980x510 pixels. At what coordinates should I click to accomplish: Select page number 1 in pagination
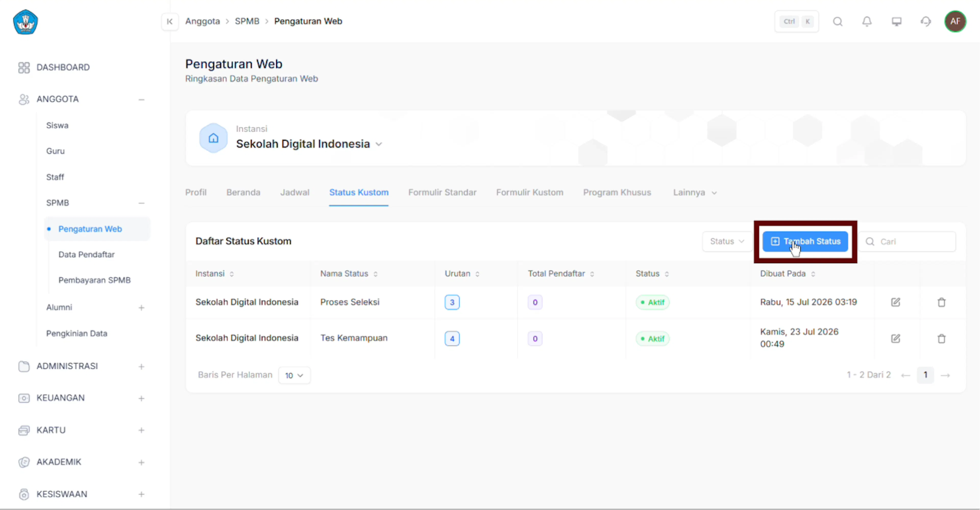[x=925, y=375]
